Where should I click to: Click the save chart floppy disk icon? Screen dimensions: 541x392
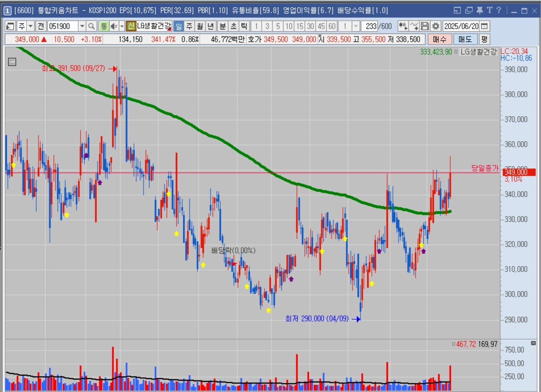[x=425, y=26]
